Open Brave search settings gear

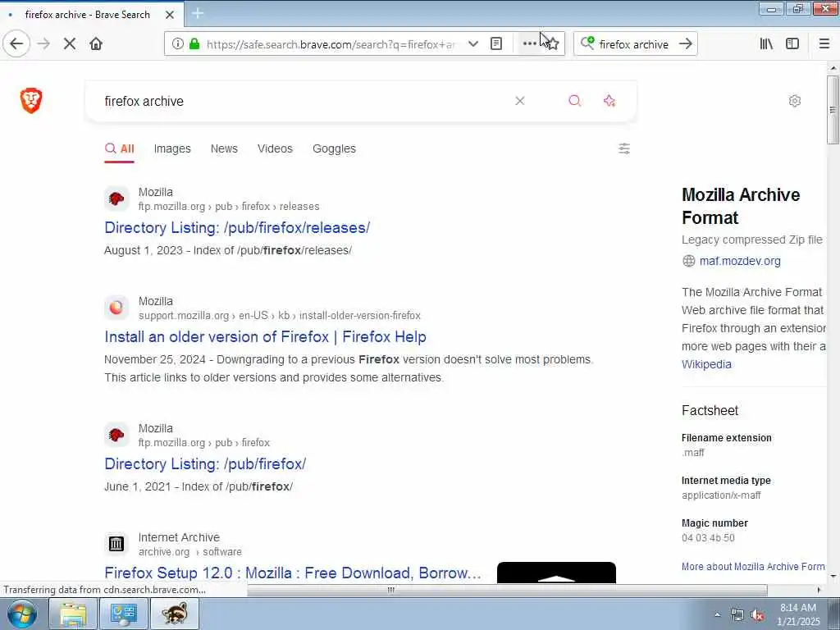[795, 101]
